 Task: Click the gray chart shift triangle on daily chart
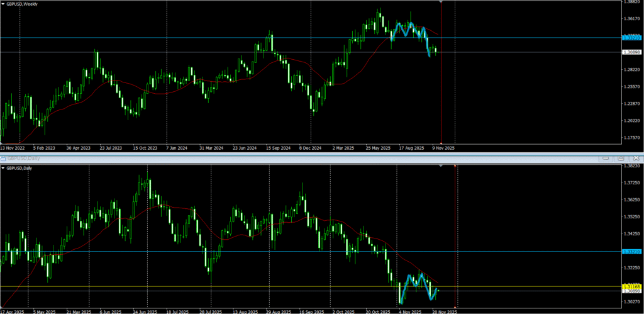tap(441, 166)
